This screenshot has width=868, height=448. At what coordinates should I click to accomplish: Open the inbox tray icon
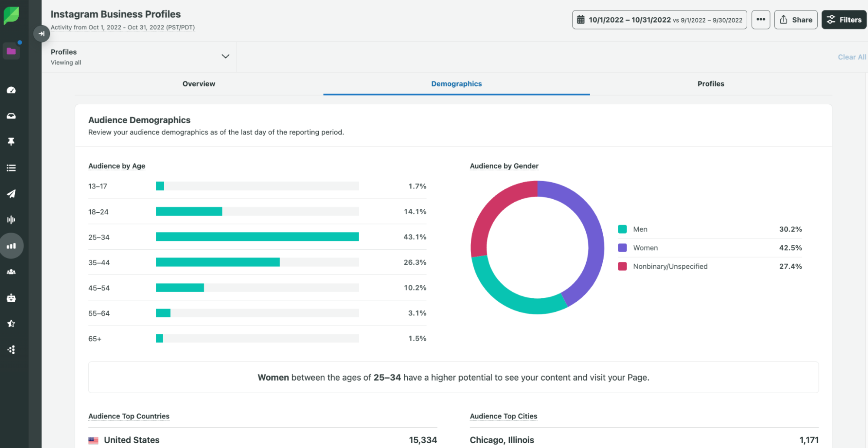pos(11,116)
